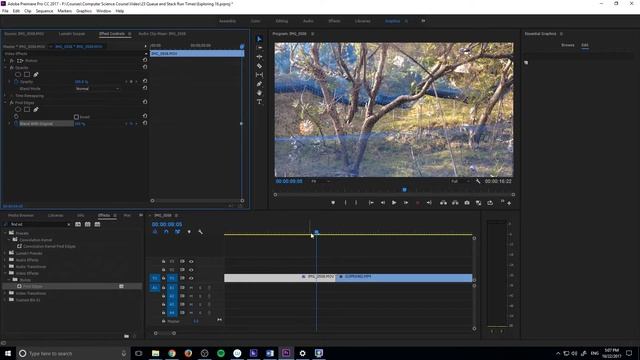Select the Pen tool in the tools panel
This screenshot has width=640, height=360.
pyautogui.click(x=259, y=84)
